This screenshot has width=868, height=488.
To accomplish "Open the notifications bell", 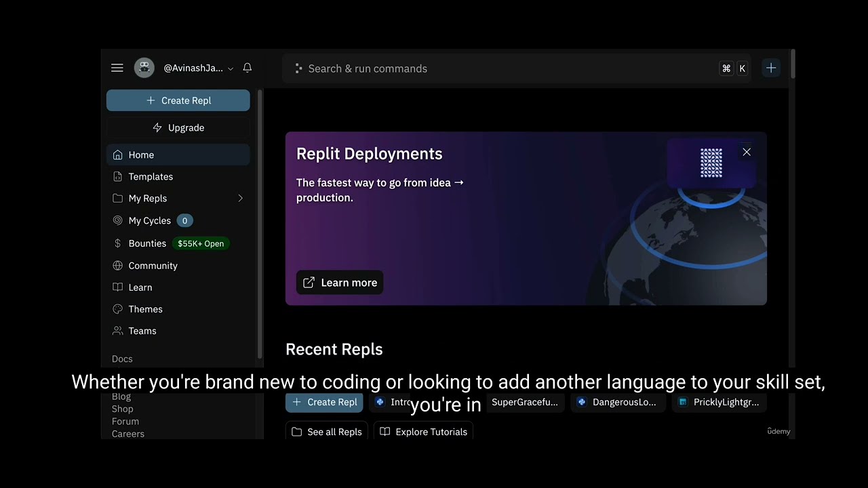I will (x=248, y=68).
